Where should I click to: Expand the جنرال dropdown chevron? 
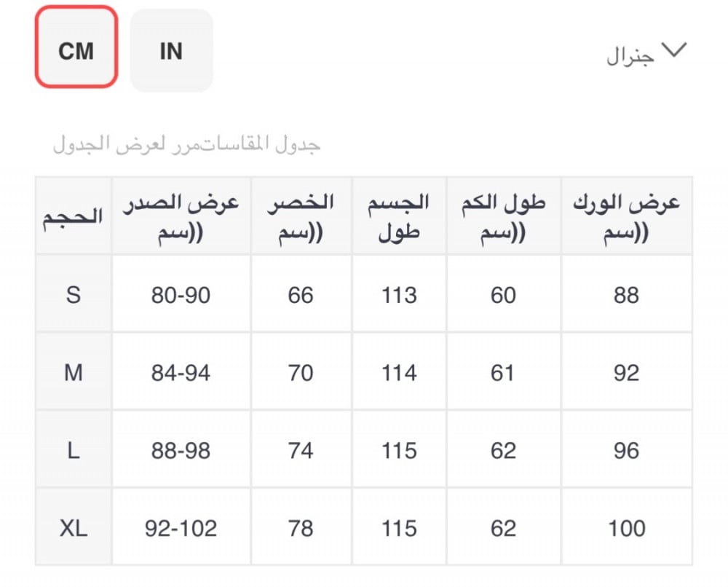671,50
